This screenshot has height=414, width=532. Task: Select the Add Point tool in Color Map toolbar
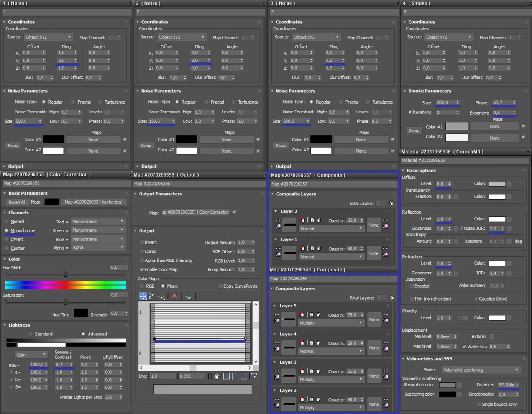coord(161,296)
